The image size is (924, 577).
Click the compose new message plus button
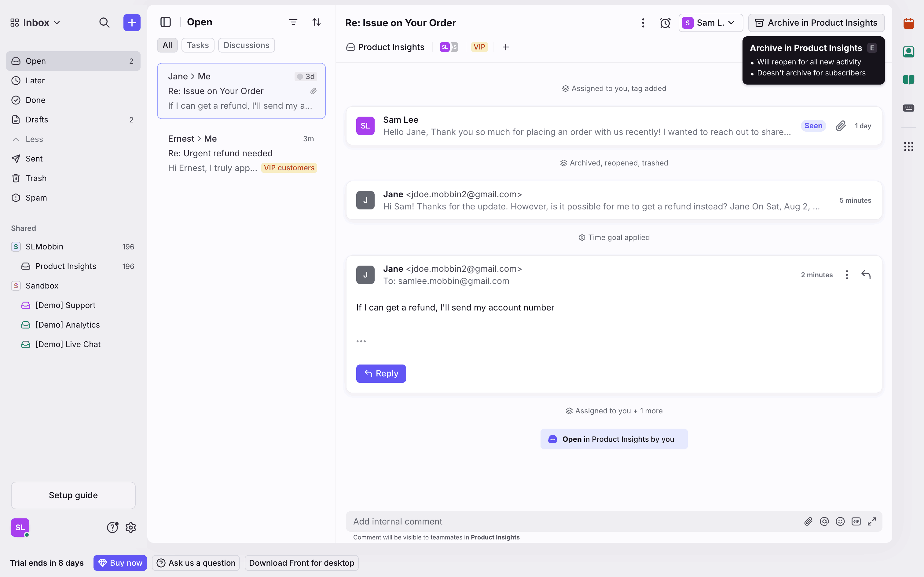tap(132, 23)
